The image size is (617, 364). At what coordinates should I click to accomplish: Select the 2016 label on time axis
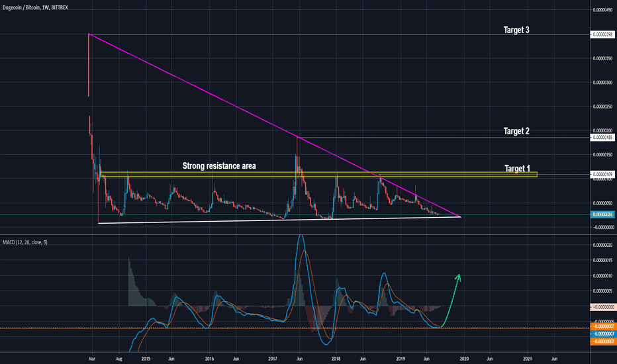click(x=209, y=359)
